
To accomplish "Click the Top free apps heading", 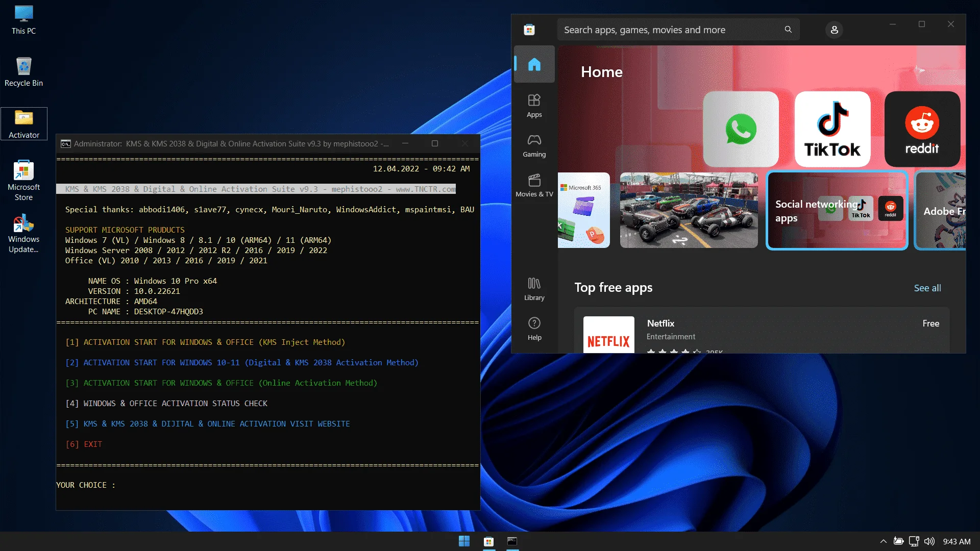I will (614, 288).
